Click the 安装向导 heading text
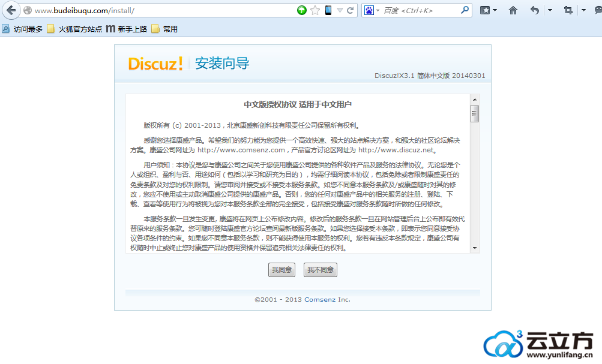602x364 pixels. point(222,64)
